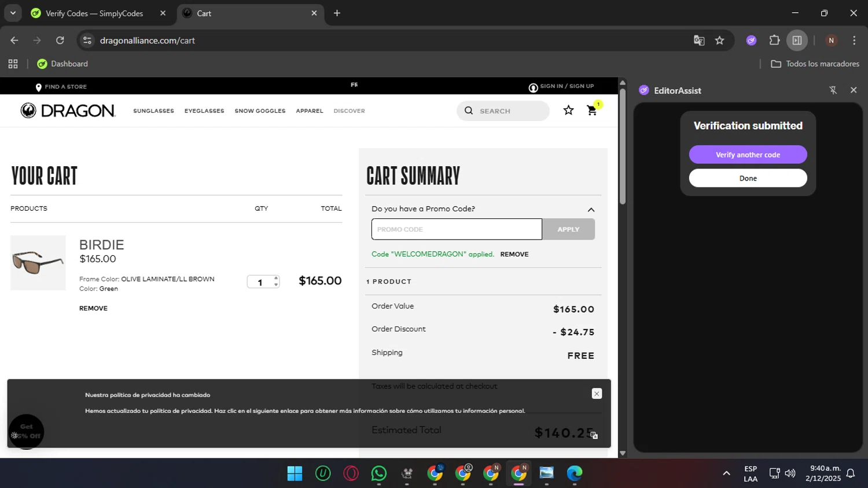Open the Apparel menu
The width and height of the screenshot is (868, 488).
click(310, 111)
